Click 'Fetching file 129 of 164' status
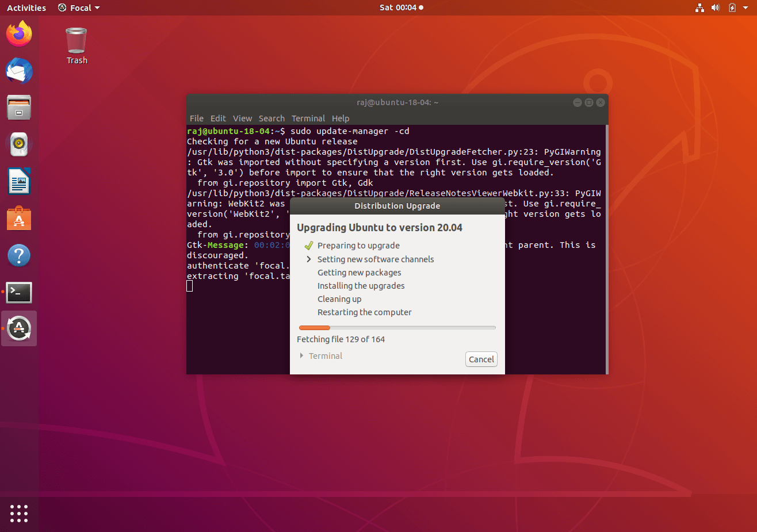The width and height of the screenshot is (757, 532). (x=341, y=339)
